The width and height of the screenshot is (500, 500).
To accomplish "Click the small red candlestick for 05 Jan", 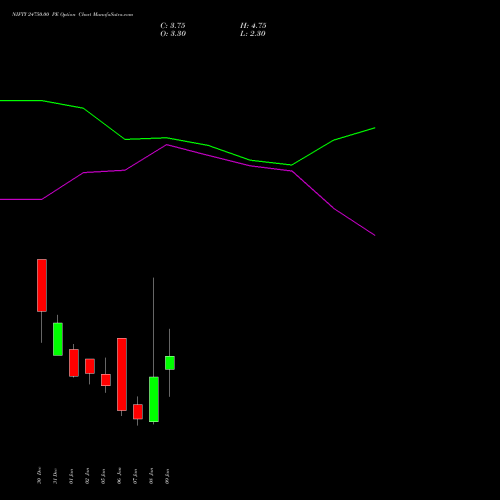I will [106, 380].
